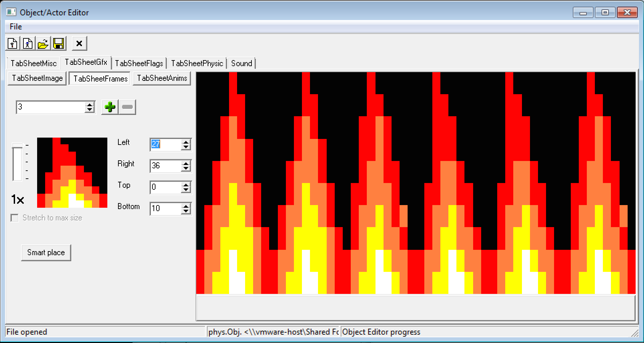Remove frame with the grey minus button
Image resolution: width=644 pixels, height=343 pixels.
[x=127, y=107]
